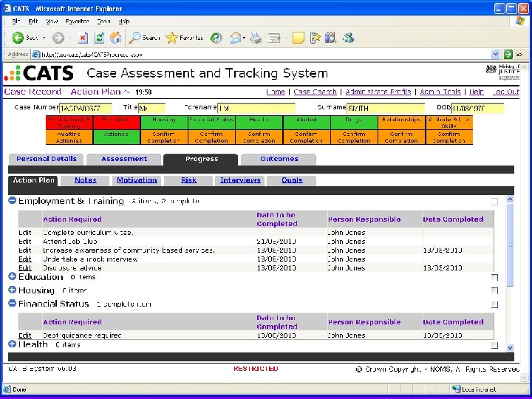Expand the Housing section
The image size is (532, 399).
pos(13,290)
